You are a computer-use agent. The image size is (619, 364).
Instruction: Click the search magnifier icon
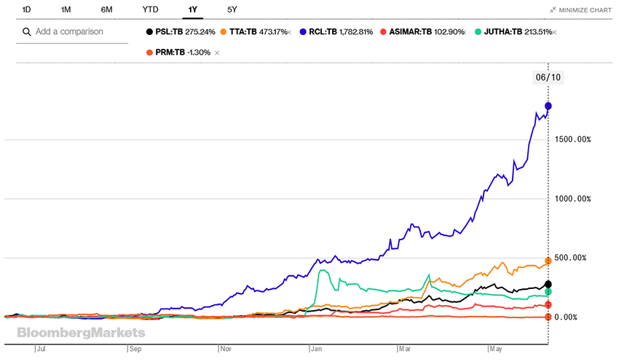(27, 32)
